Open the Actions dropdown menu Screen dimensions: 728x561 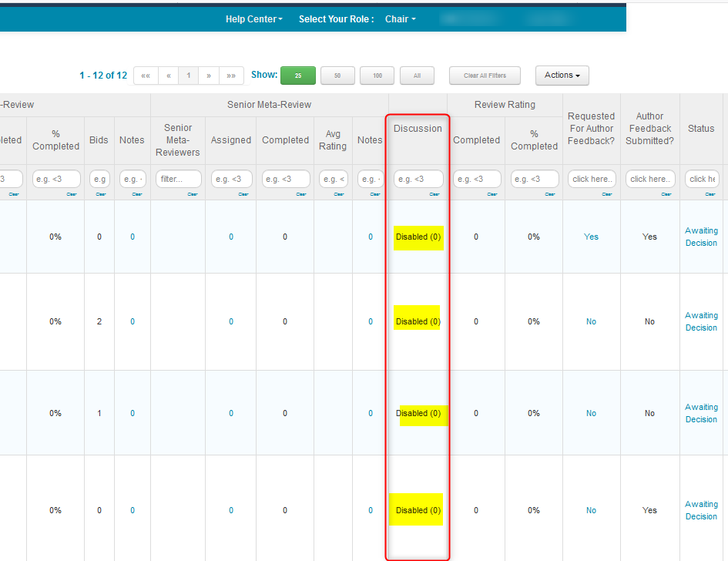pos(562,76)
